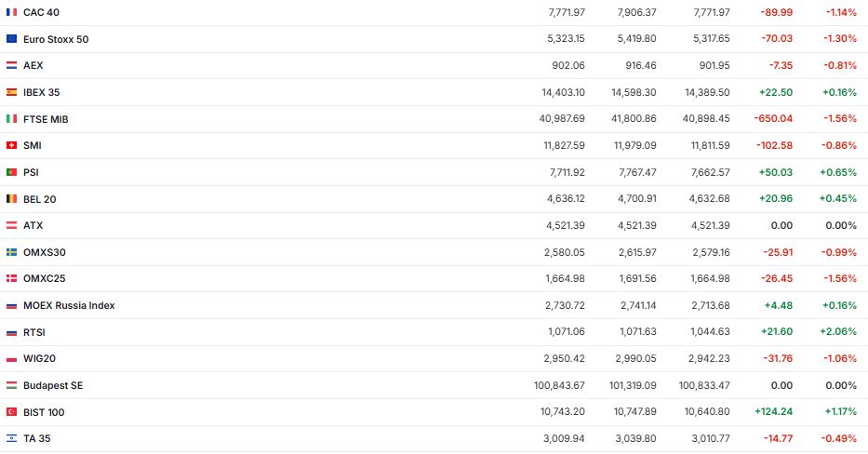Image resolution: width=868 pixels, height=454 pixels.
Task: Select the AEX index name
Action: tap(33, 66)
